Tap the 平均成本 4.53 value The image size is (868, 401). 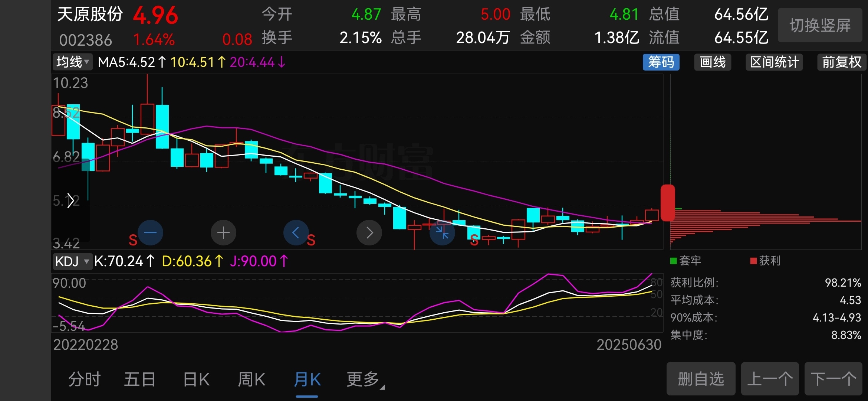(850, 300)
